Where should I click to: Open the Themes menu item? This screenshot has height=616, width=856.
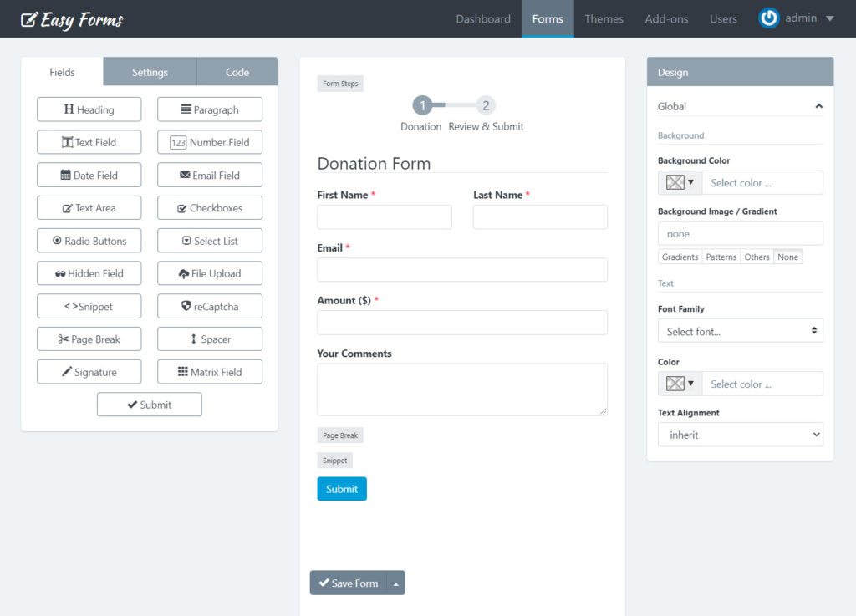(x=604, y=18)
